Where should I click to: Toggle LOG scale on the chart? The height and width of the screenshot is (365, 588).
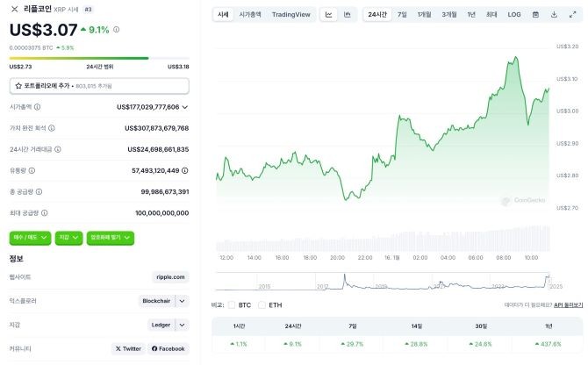click(514, 15)
